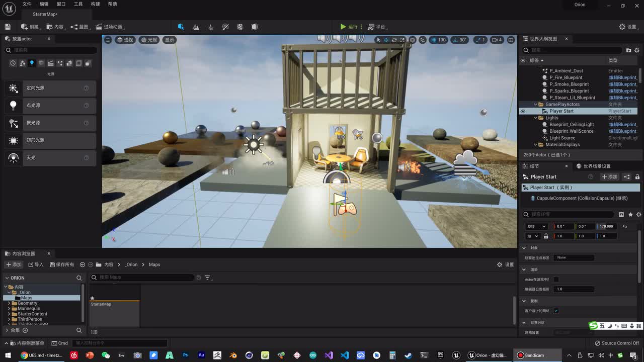Toggle the outliner visibility column header eye
This screenshot has width=644, height=362.
coord(523,61)
